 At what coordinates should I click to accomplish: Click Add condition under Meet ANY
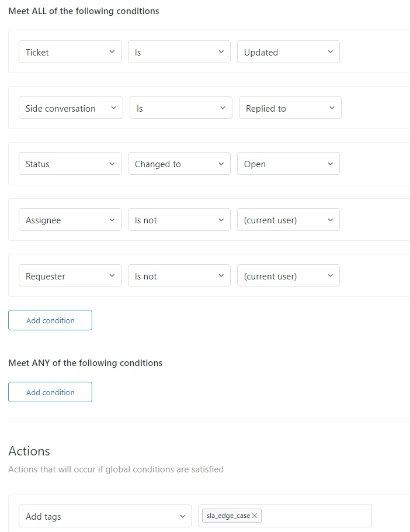pyautogui.click(x=50, y=392)
